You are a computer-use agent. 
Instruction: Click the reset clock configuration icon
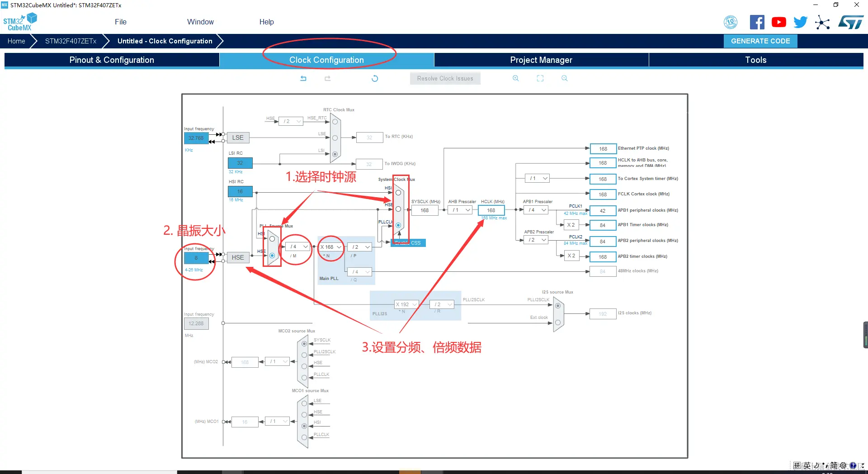[x=375, y=78]
